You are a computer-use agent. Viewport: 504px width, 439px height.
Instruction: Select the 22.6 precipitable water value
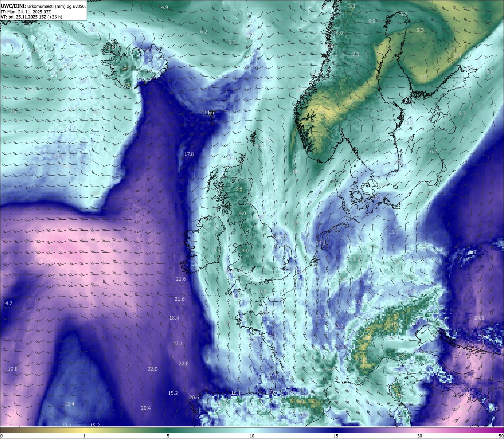(183, 363)
